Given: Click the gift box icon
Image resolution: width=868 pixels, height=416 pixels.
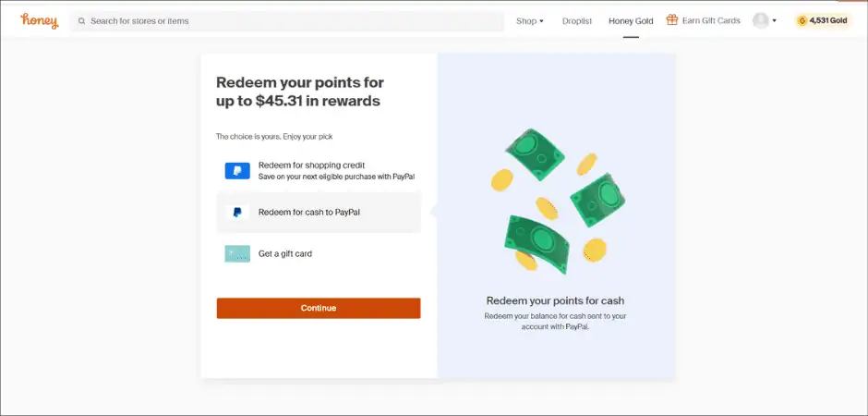Looking at the screenshot, I should click(672, 20).
